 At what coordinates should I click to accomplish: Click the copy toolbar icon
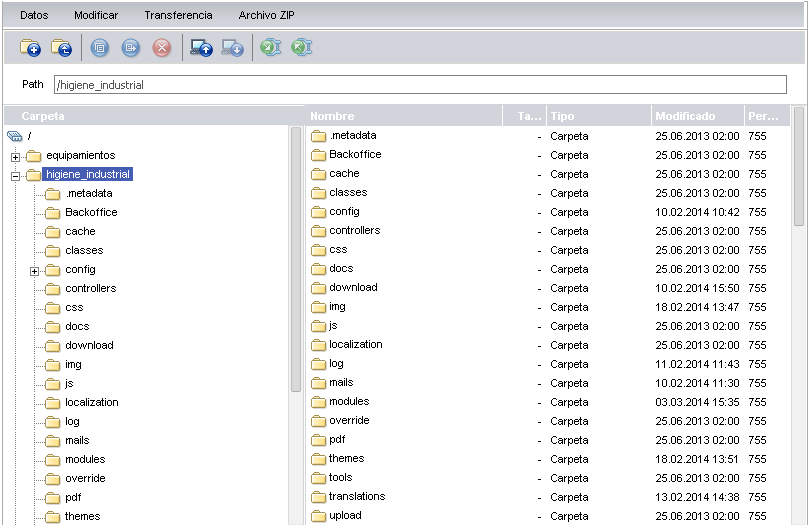100,48
